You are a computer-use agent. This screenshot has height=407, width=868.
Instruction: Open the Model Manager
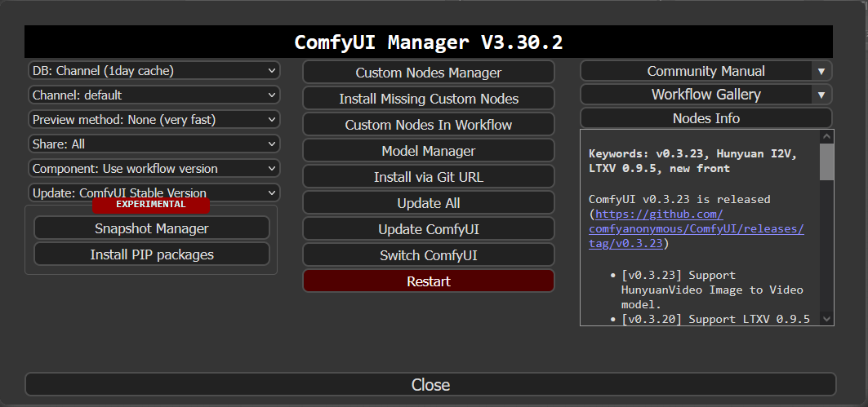coord(429,151)
